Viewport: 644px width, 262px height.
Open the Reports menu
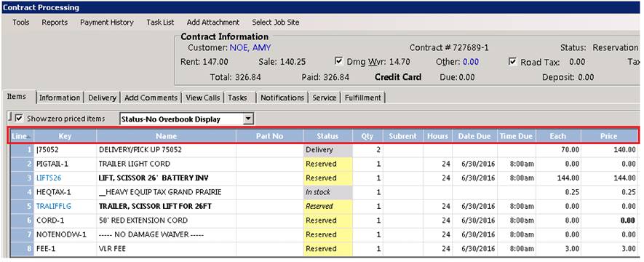(55, 22)
